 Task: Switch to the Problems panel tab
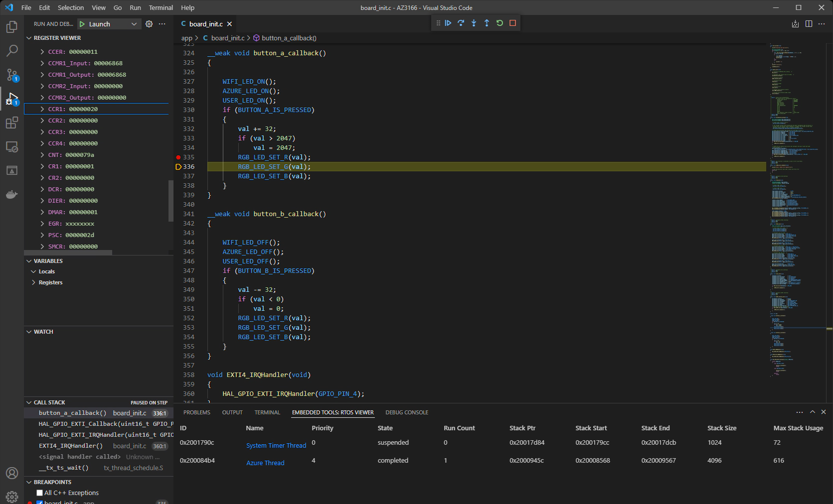[x=196, y=412]
